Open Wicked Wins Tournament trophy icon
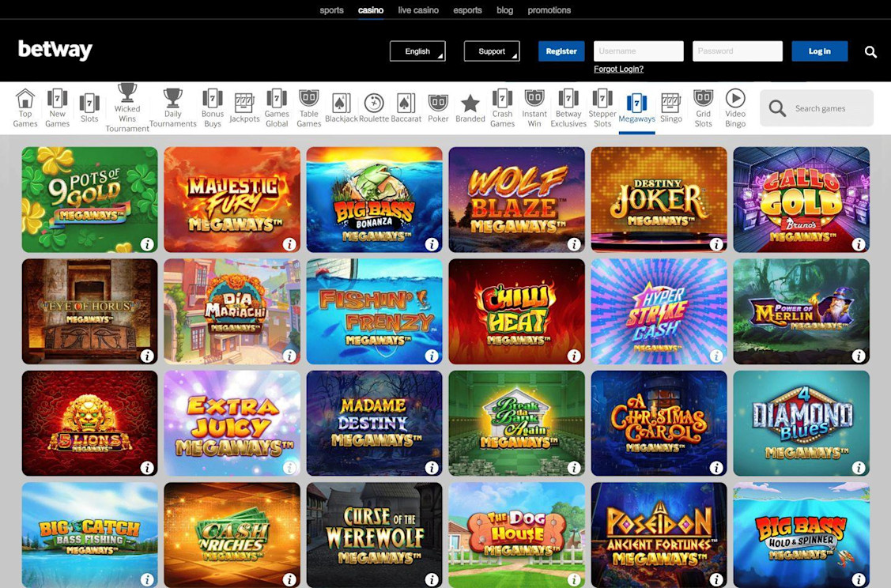891x588 pixels. coord(127,93)
